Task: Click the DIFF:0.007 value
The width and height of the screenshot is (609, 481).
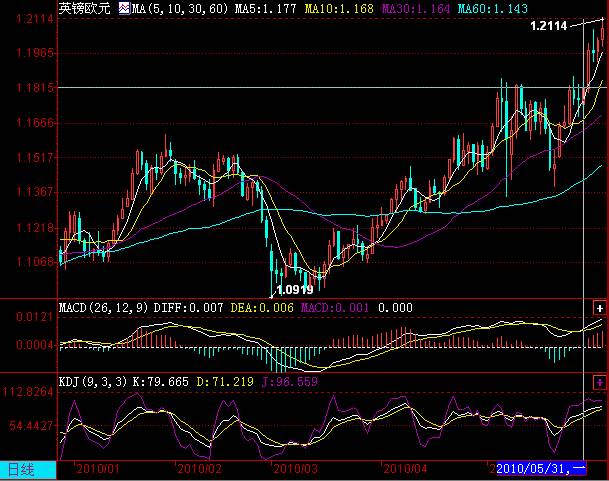Action: tap(188, 308)
